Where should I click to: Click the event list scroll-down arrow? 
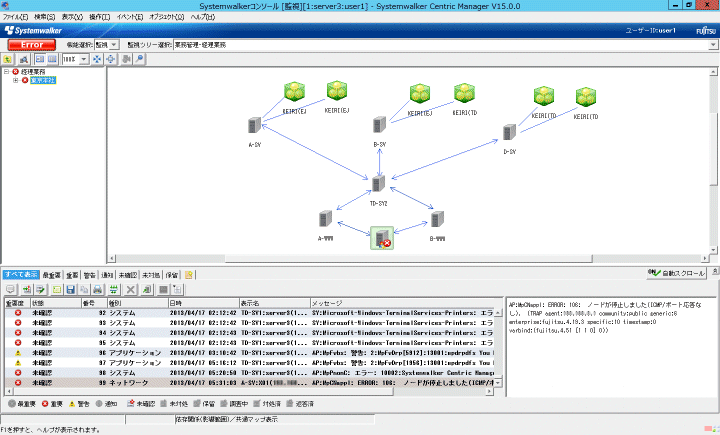click(x=498, y=383)
